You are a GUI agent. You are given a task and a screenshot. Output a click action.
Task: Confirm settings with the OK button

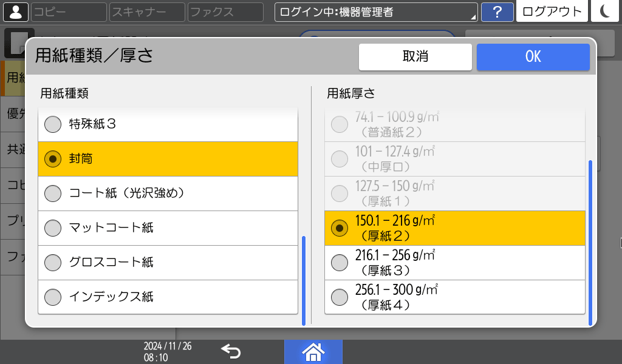click(533, 56)
